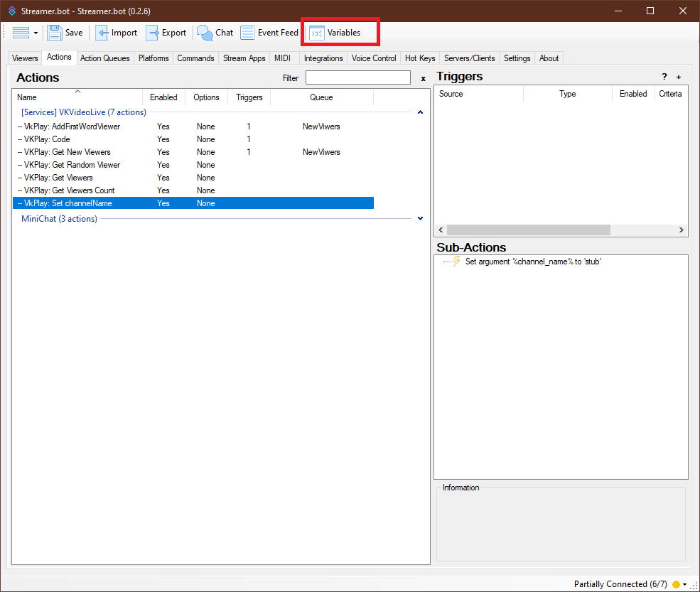Open the Hot Keys tab
700x592 pixels.
pyautogui.click(x=420, y=58)
